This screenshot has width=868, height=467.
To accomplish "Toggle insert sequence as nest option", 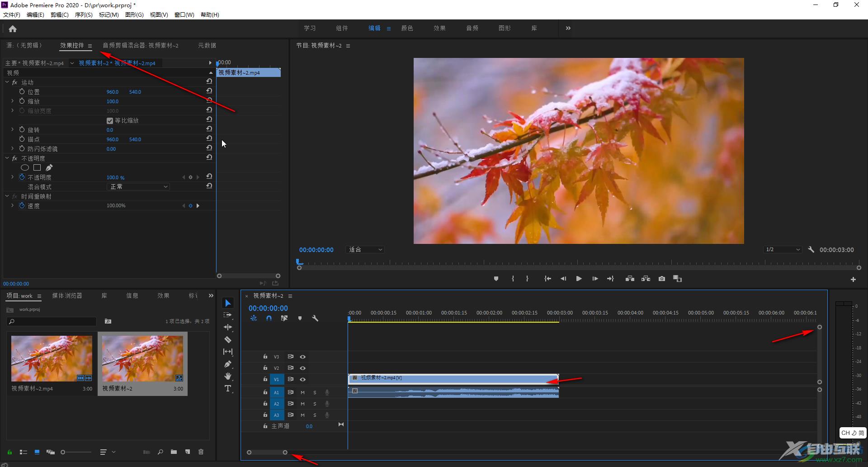I will tap(254, 318).
